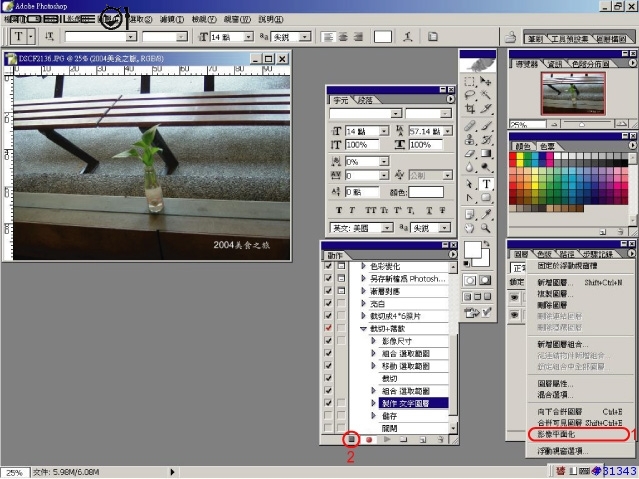The image size is (639, 479).
Task: Toggle the 影像尺寸 step checkbox
Action: 328,341
